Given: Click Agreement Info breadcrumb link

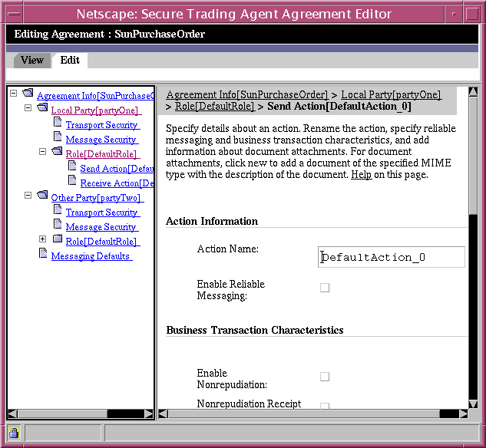Looking at the screenshot, I should [x=247, y=94].
